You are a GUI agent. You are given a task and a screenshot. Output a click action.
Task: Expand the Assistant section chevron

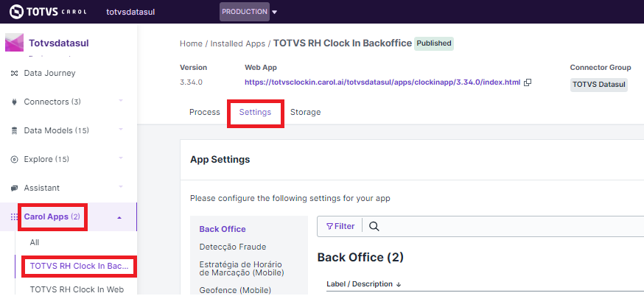point(121,187)
